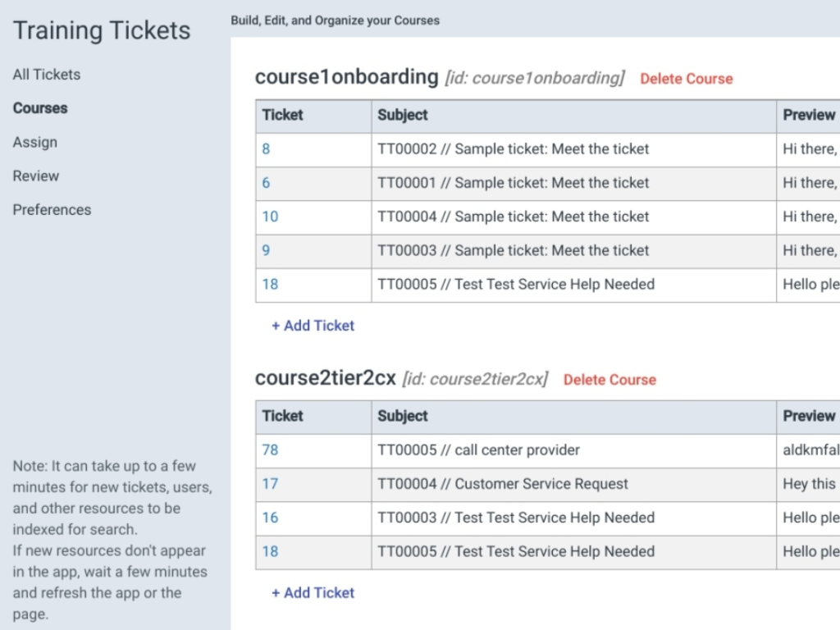Open Preferences from the sidebar
840x630 pixels.
coord(52,209)
